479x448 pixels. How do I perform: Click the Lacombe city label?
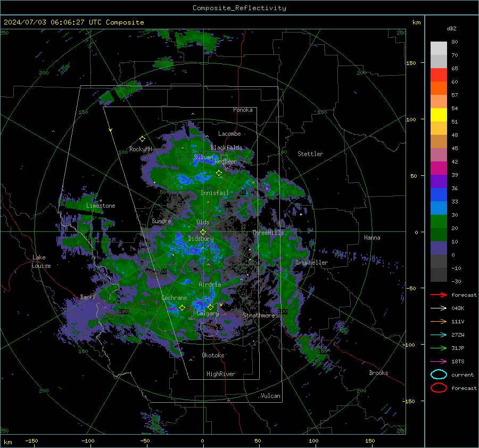click(x=229, y=134)
